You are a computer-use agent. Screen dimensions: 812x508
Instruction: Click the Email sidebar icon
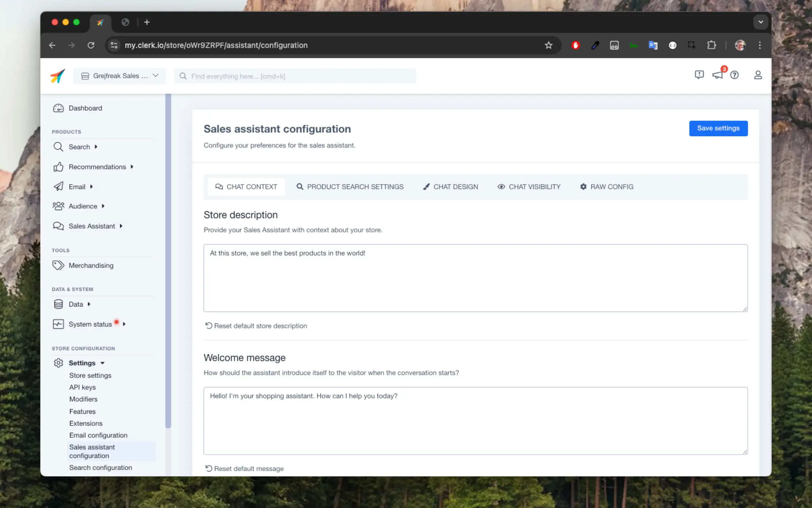coord(58,186)
